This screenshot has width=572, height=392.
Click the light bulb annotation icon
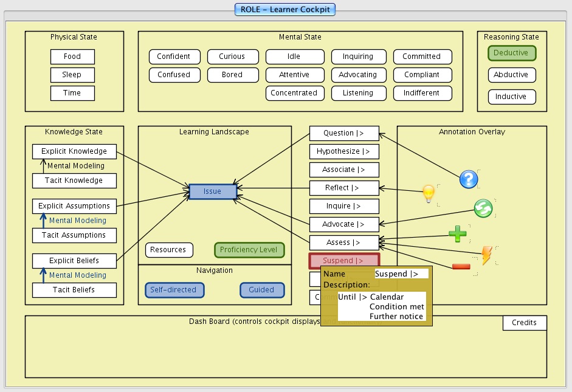[x=429, y=194]
